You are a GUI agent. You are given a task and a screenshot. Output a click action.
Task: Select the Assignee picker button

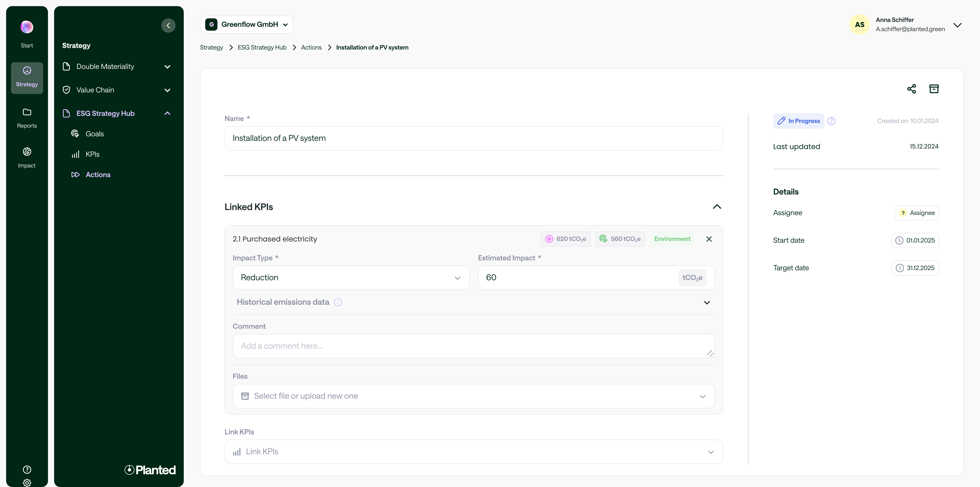click(x=917, y=213)
